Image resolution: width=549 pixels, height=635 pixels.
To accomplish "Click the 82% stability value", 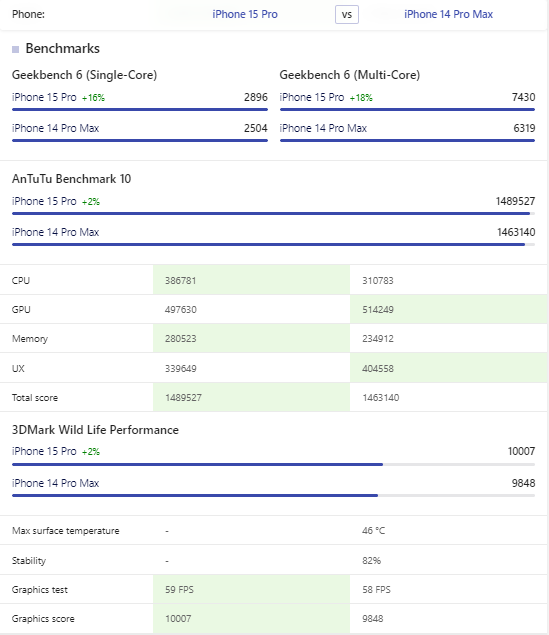I will click(371, 560).
